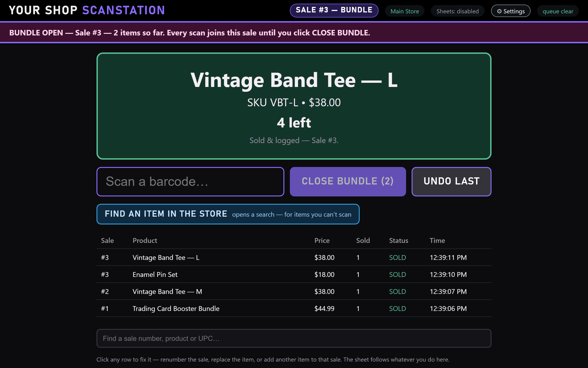The width and height of the screenshot is (588, 368).
Task: Click the UNDO LAST button
Action: 451,181
